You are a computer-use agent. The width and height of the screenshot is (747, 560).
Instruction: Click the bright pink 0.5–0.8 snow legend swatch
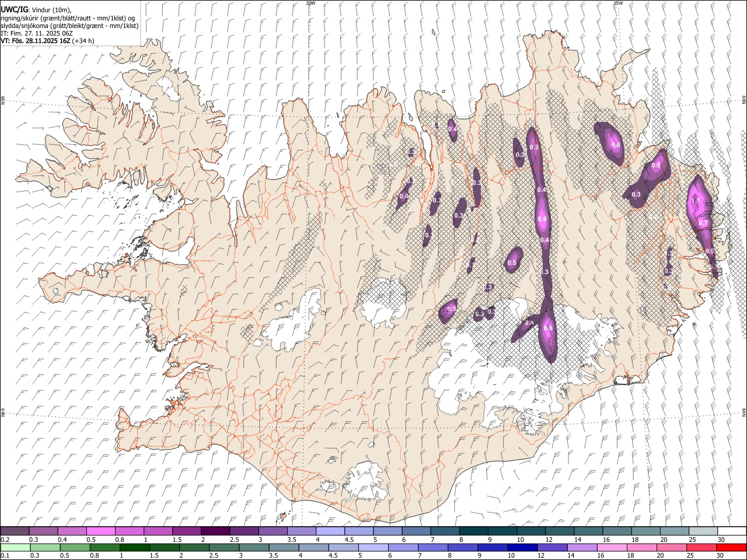100,531
